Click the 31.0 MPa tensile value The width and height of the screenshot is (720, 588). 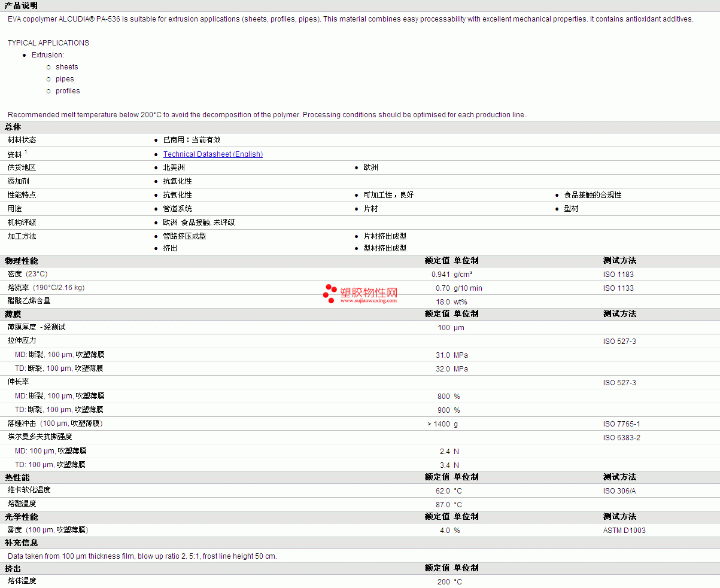tap(451, 355)
